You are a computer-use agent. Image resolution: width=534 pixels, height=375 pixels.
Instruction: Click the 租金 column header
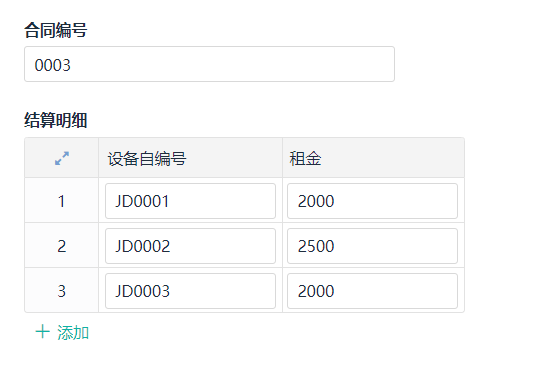click(305, 159)
